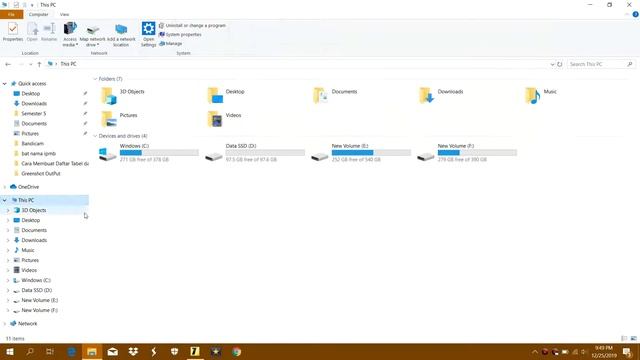Open the ribbon Help icon
Image resolution: width=640 pixels, height=360 pixels.
click(635, 14)
